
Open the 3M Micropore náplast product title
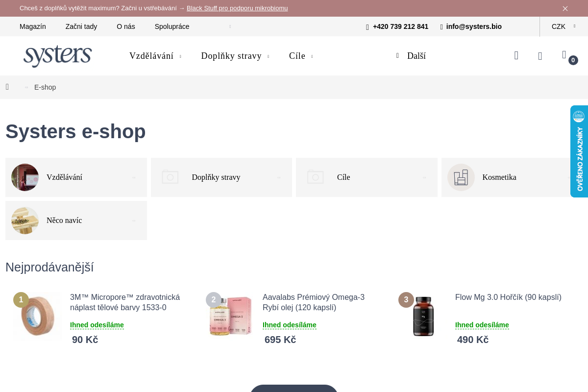[125, 302]
